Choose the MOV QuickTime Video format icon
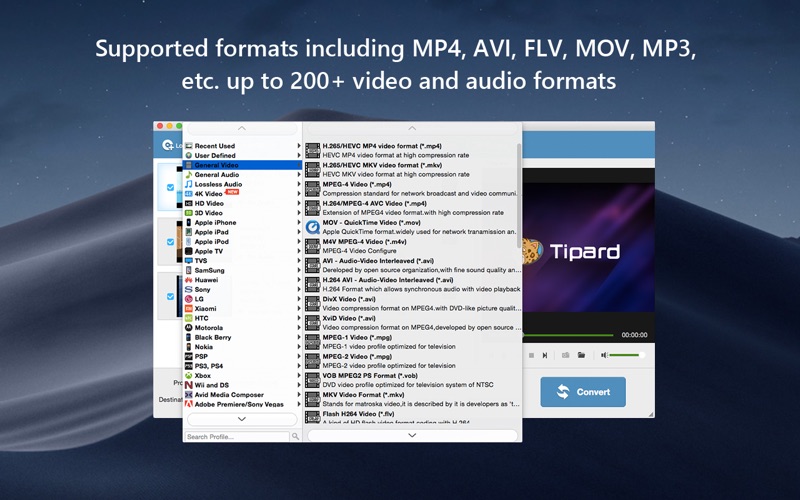 [x=312, y=227]
